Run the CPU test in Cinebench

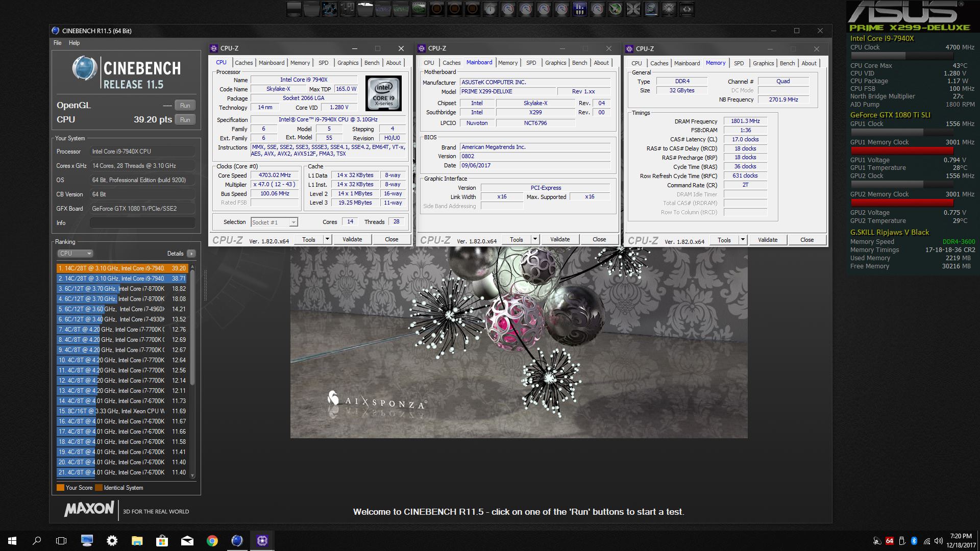(x=185, y=120)
